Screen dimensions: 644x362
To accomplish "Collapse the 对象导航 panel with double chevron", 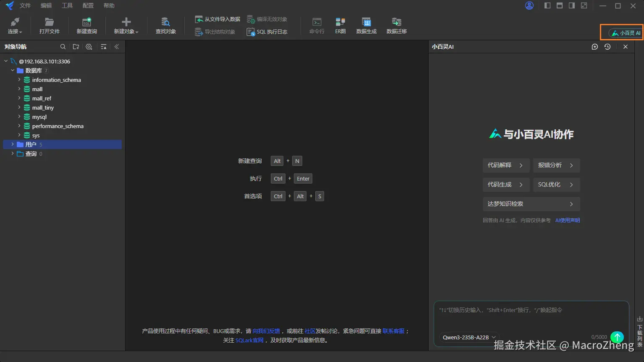I will click(117, 47).
